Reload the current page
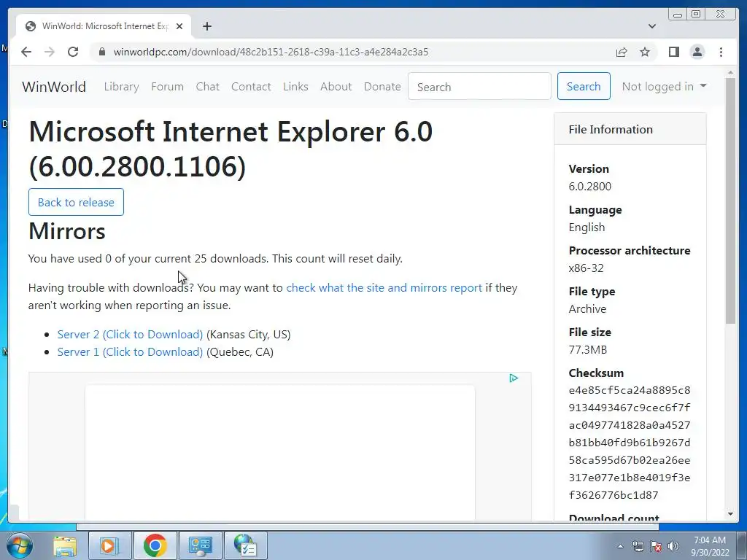The height and width of the screenshot is (560, 747). coord(73,52)
